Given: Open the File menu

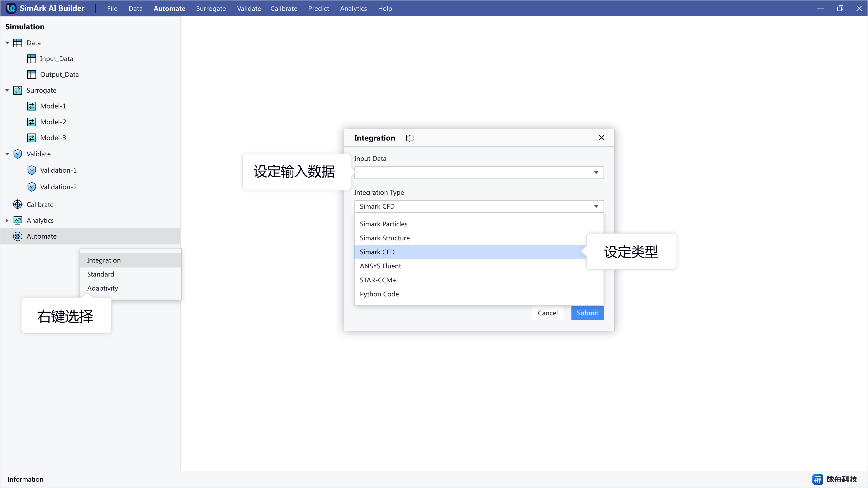Looking at the screenshot, I should pos(112,8).
